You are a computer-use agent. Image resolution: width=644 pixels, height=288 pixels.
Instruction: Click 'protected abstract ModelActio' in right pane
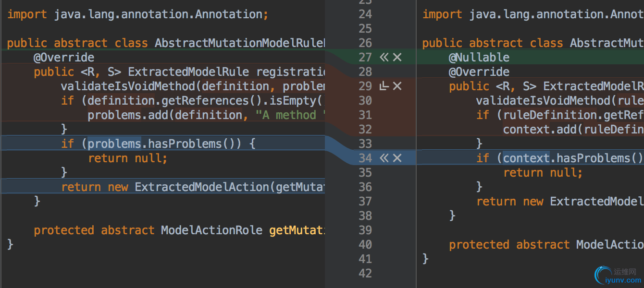(x=545, y=244)
